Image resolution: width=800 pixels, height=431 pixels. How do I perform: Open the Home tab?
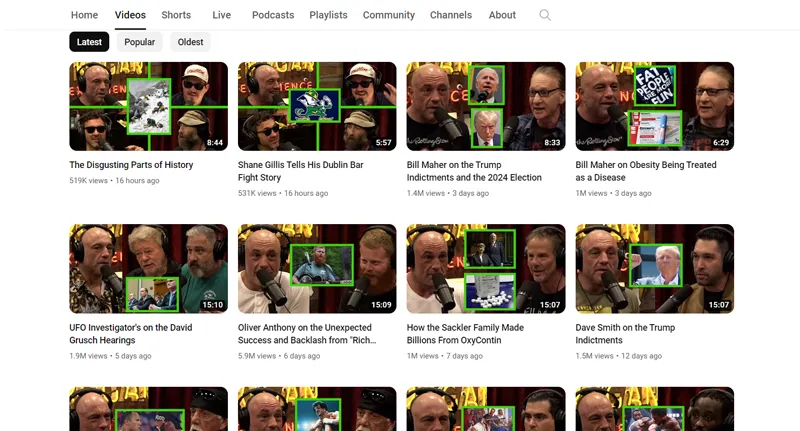(84, 15)
